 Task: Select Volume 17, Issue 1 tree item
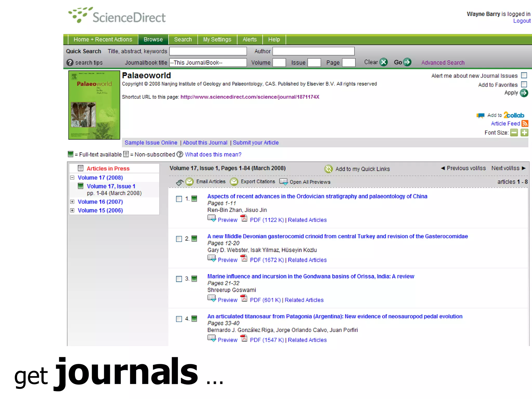[x=111, y=186]
